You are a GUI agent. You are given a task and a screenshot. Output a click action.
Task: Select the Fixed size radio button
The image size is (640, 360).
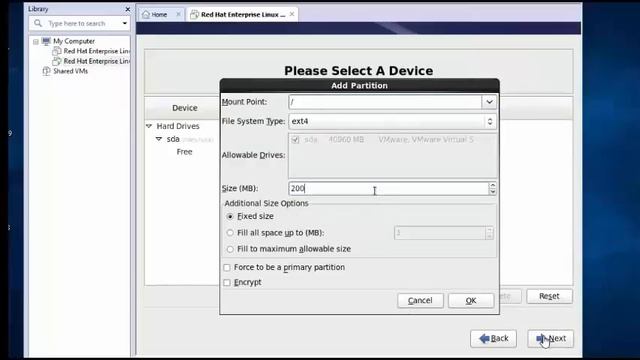pos(230,216)
